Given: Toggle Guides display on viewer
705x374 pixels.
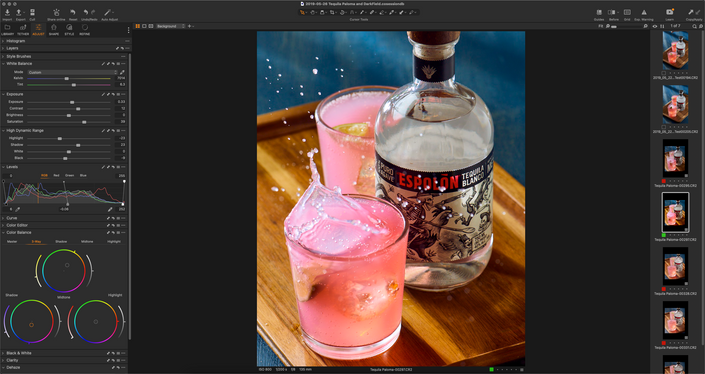Looking at the screenshot, I should [x=599, y=13].
